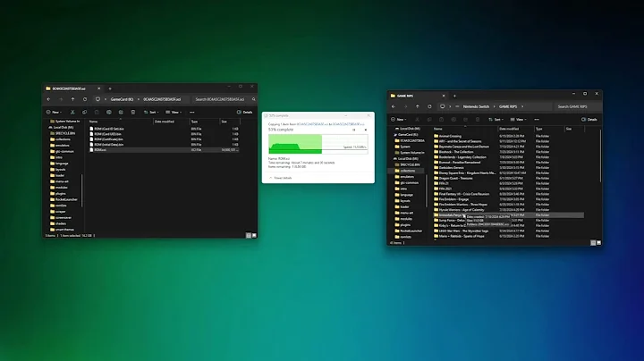
Task: Open the Sort dropdown in GAME RIPS window
Action: click(x=496, y=120)
